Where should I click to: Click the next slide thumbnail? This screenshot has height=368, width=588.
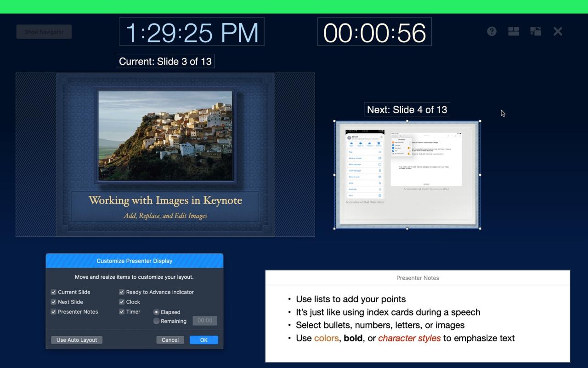coord(407,175)
